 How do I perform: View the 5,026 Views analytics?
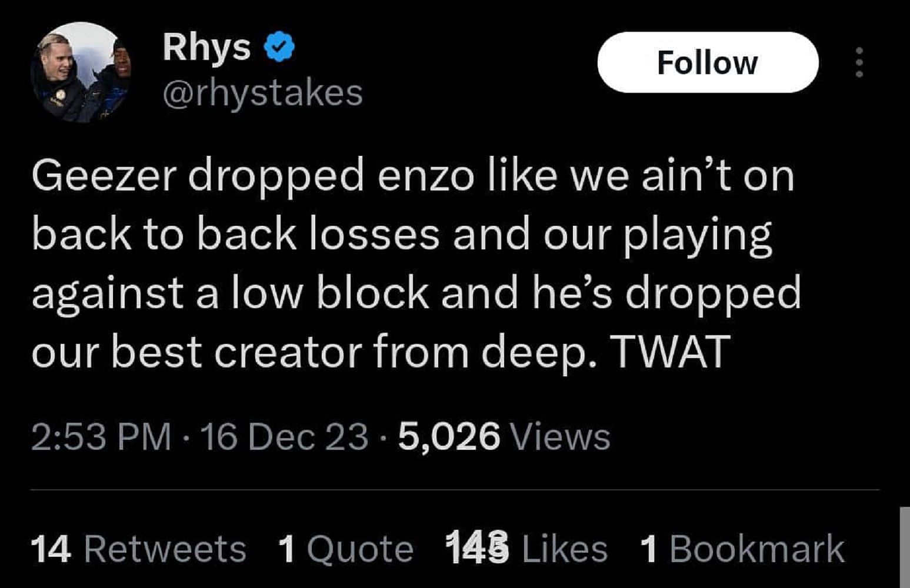click(504, 437)
